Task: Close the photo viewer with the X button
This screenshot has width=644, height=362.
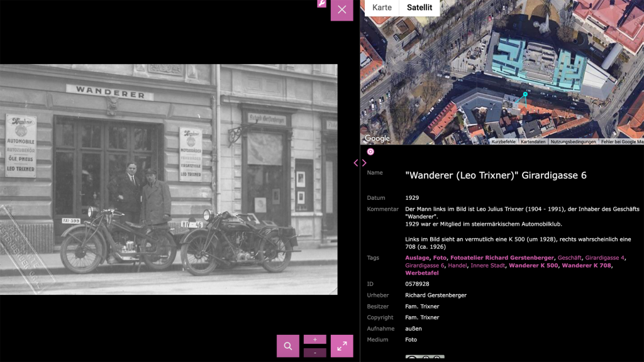Action: pos(341,10)
